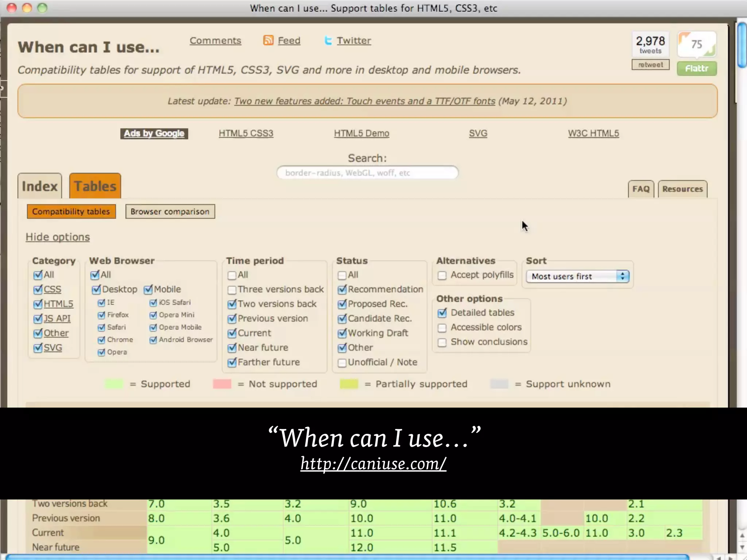Viewport: 747px width, 560px height.
Task: Click the 75 Flattr count badge
Action: [x=697, y=44]
